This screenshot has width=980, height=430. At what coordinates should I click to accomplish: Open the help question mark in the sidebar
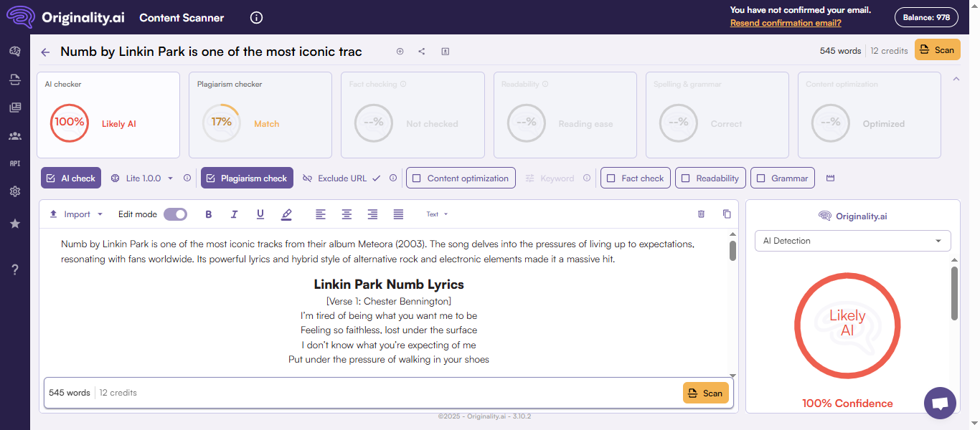[x=14, y=269]
